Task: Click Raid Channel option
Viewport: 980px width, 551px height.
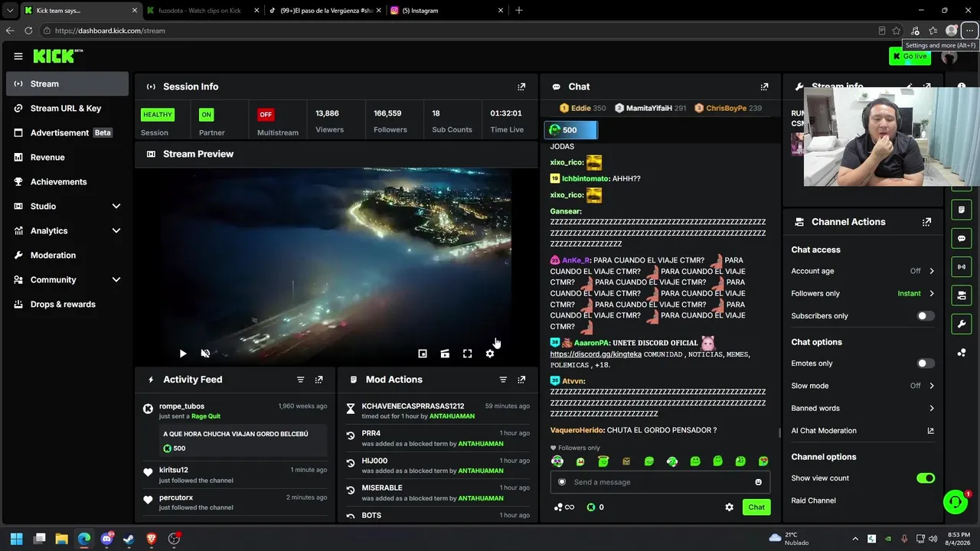Action: pos(813,500)
